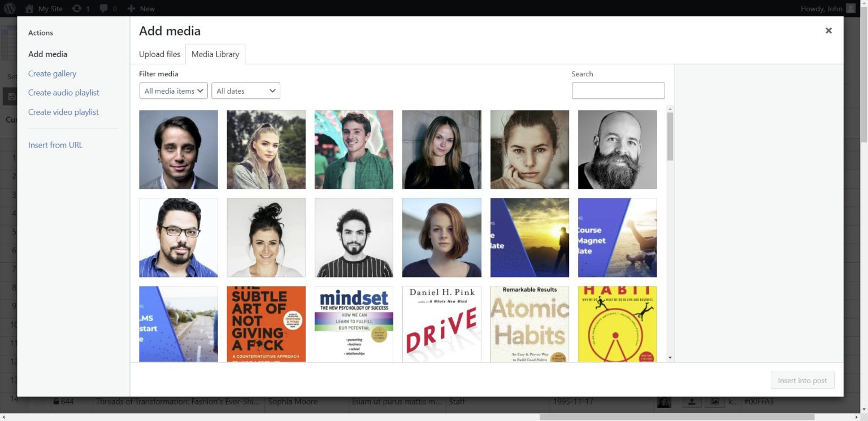The width and height of the screenshot is (868, 421).
Task: Click the WordPress logo in admin bar
Action: (x=10, y=8)
